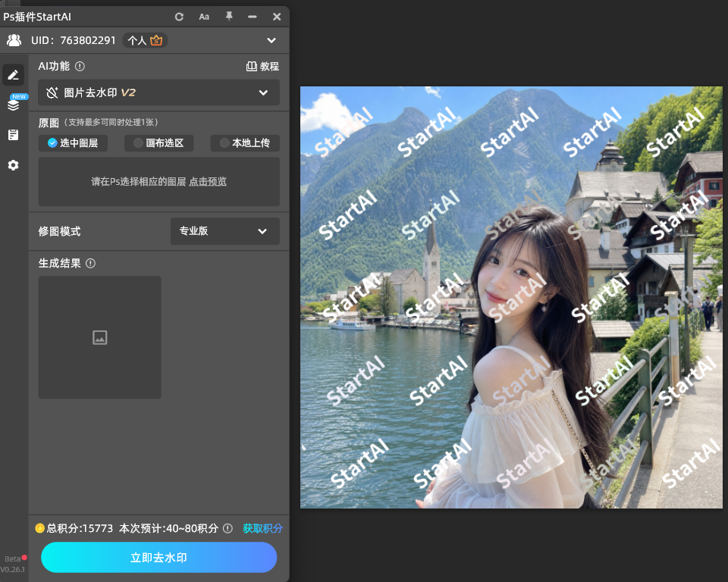728x582 pixels.
Task: Click the watermarked photo on the canvas
Action: pyautogui.click(x=511, y=297)
